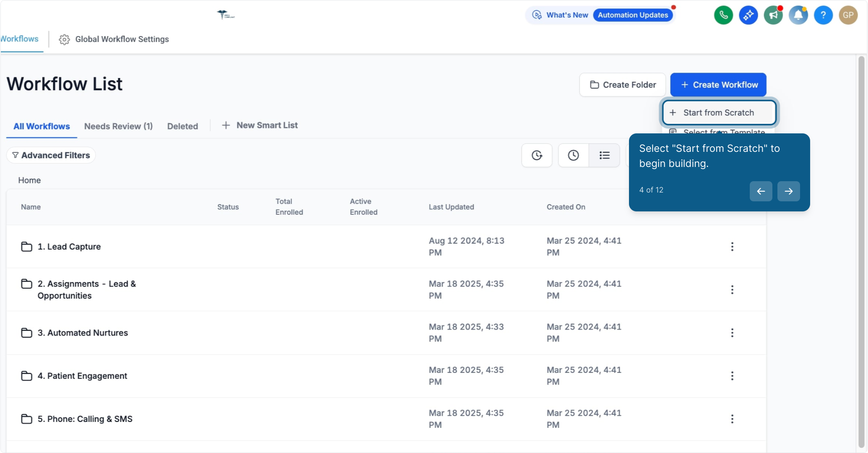Viewport: 868px width, 453px height.
Task: Open the 5. Phone: Calling & SMS folder
Action: [85, 419]
